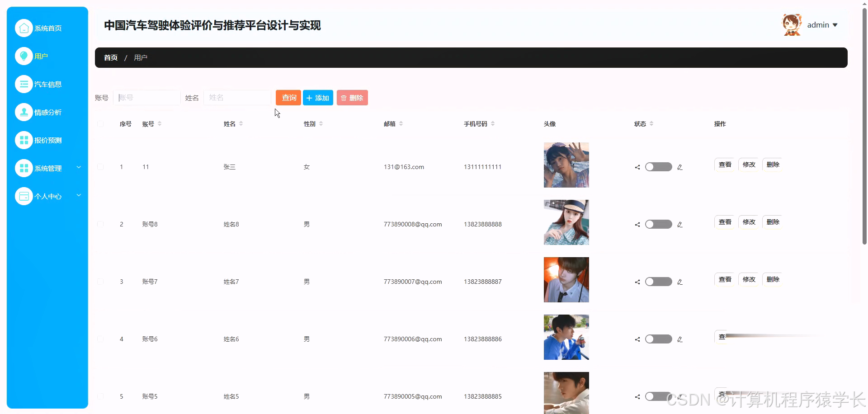This screenshot has width=868, height=414.
Task: Toggle status switch for 账号7
Action: click(x=659, y=282)
